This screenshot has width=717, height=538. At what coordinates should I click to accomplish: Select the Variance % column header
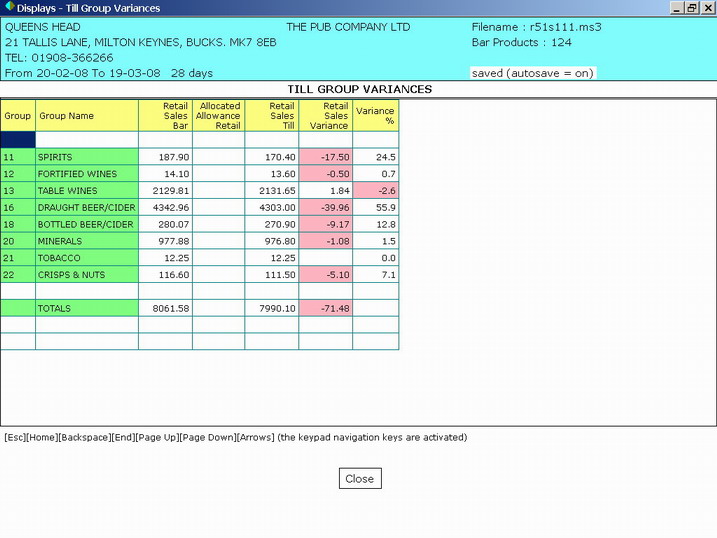coord(375,116)
